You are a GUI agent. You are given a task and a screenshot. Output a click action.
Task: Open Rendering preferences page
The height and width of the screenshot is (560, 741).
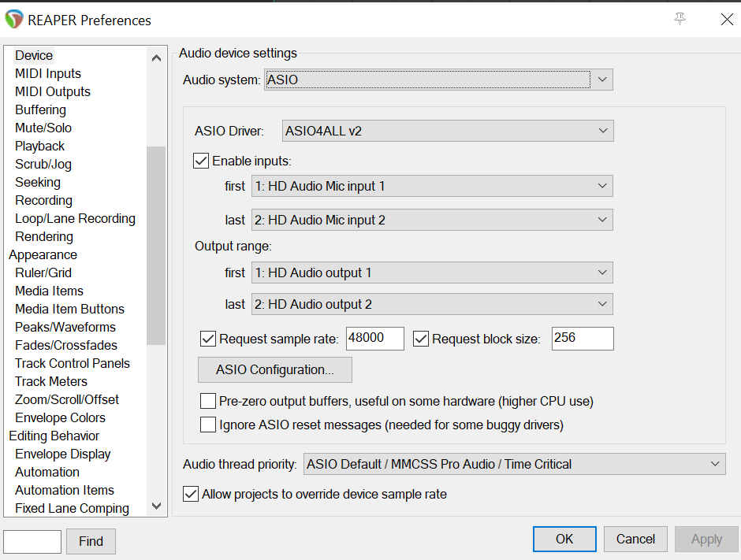pos(44,236)
